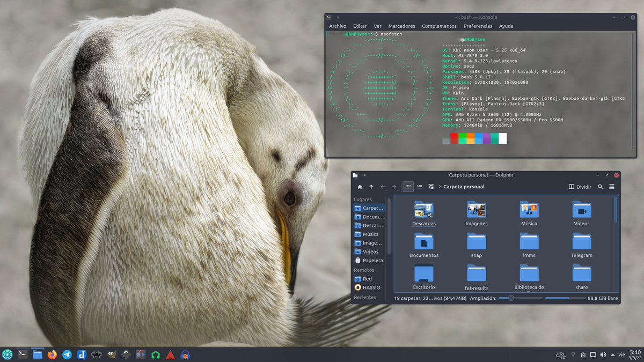Switch Dolphin to compact list view

(420, 187)
